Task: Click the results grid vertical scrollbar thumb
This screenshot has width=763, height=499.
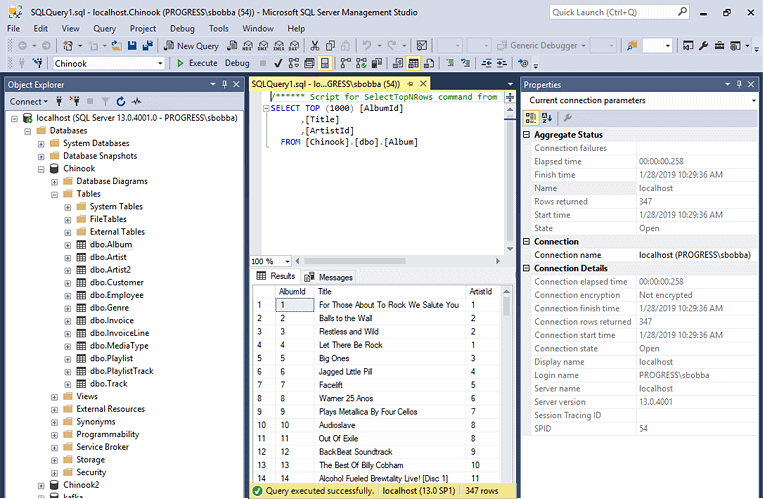Action: point(506,306)
